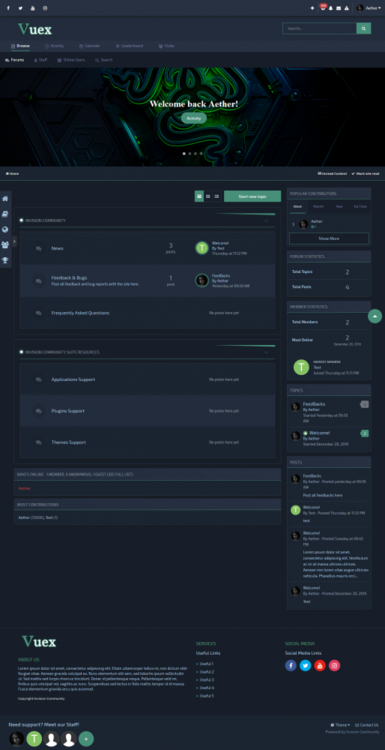The height and width of the screenshot is (750, 385).
Task: Select the grid forum view button
Action: (x=199, y=196)
